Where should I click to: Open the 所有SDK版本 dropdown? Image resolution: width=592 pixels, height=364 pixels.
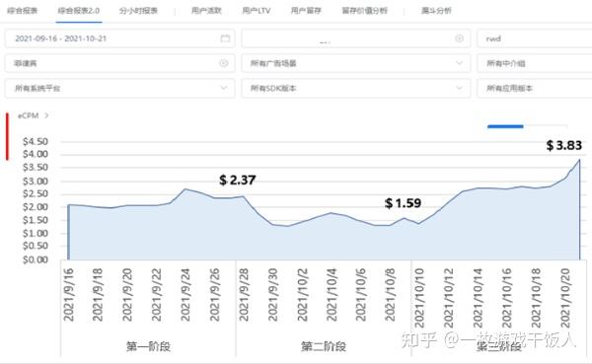(355, 88)
